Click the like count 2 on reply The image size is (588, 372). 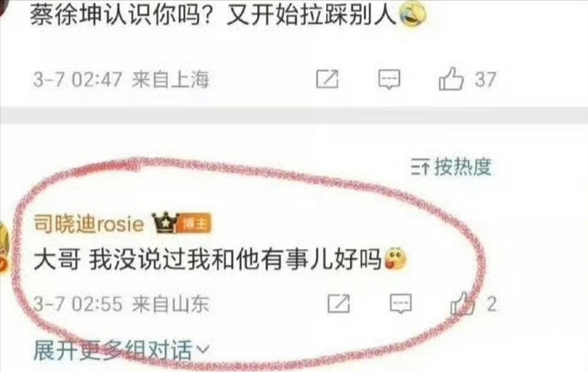pos(492,304)
